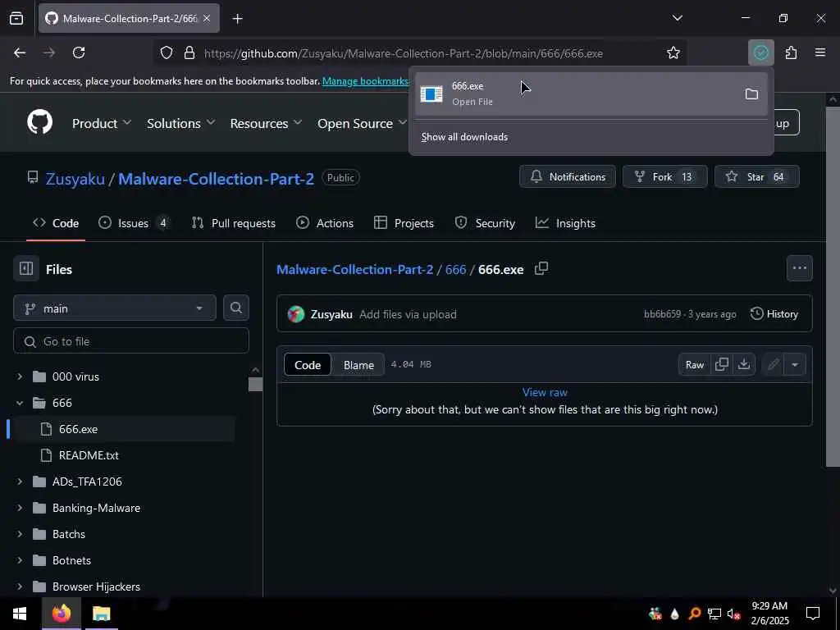The image size is (840, 630).
Task: Click the Raw button
Action: click(x=694, y=365)
